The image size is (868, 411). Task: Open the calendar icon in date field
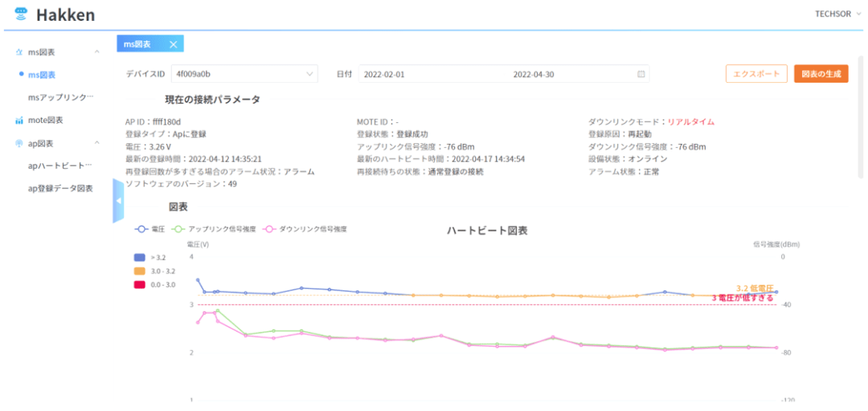(x=641, y=74)
